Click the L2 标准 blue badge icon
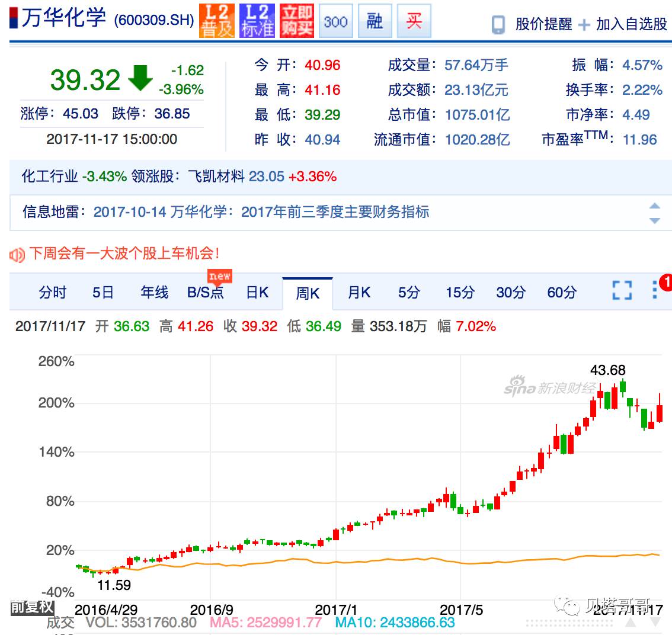Viewport: 672px width, 635px height. [x=257, y=21]
